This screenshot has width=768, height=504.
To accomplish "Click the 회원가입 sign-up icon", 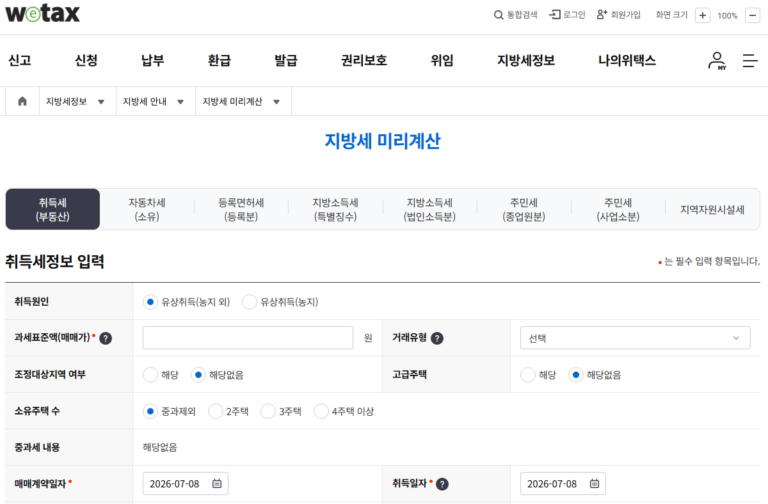I will point(602,15).
